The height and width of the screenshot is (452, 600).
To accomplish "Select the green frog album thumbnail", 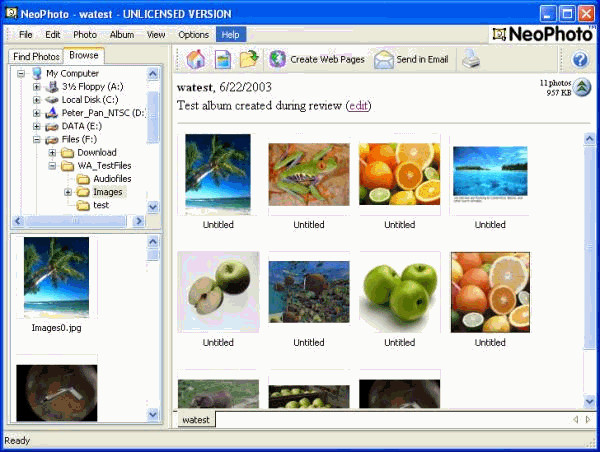I will point(309,174).
